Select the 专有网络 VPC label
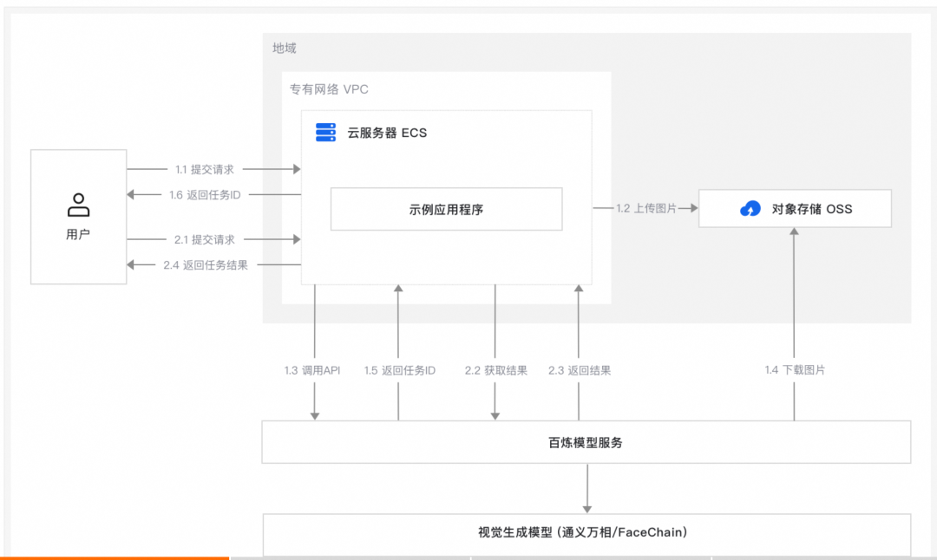 tap(330, 89)
